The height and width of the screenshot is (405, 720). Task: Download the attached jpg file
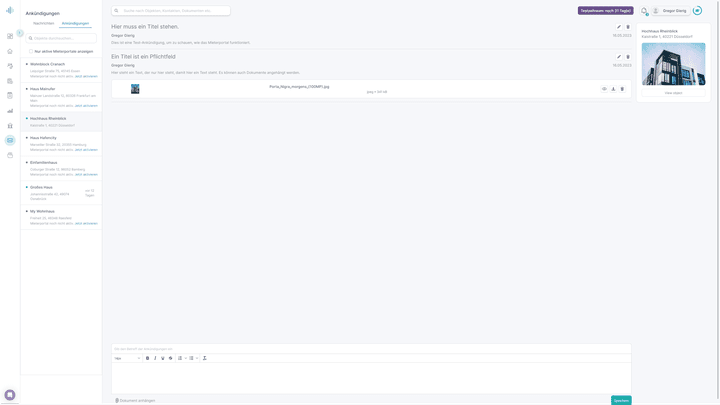tap(613, 89)
